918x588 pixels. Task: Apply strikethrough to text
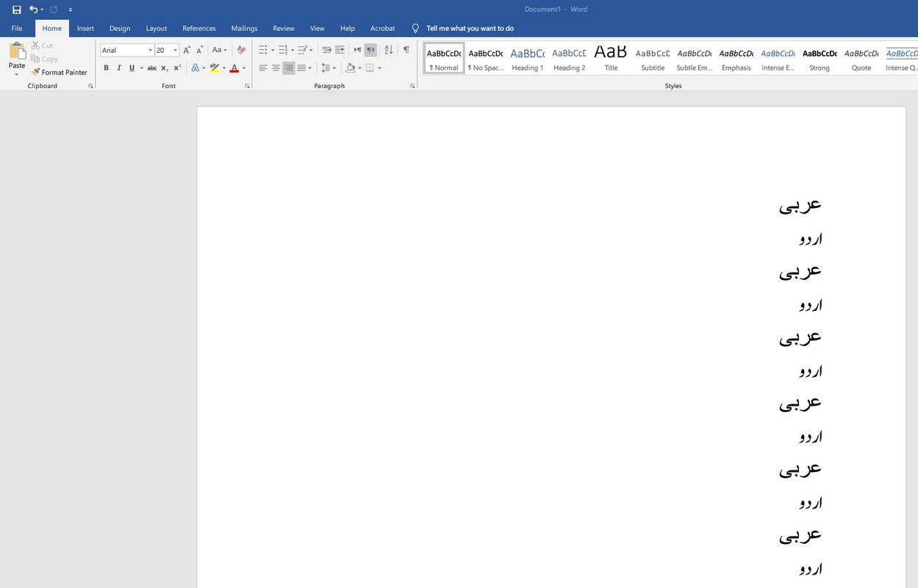[x=151, y=68]
